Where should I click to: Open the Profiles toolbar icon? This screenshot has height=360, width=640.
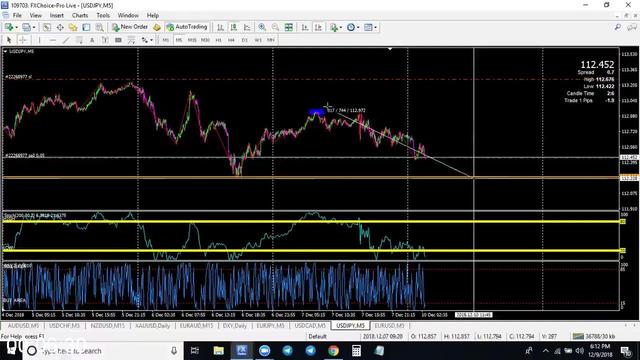[x=26, y=27]
